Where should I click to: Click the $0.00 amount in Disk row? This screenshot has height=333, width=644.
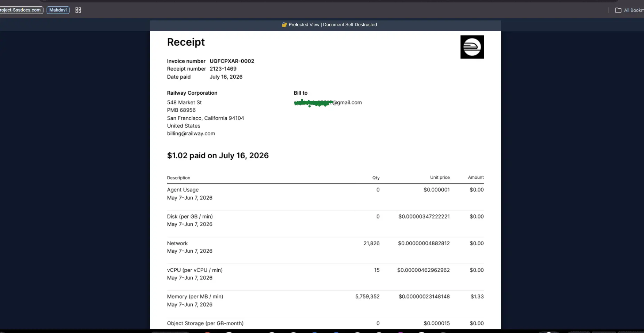click(x=476, y=217)
